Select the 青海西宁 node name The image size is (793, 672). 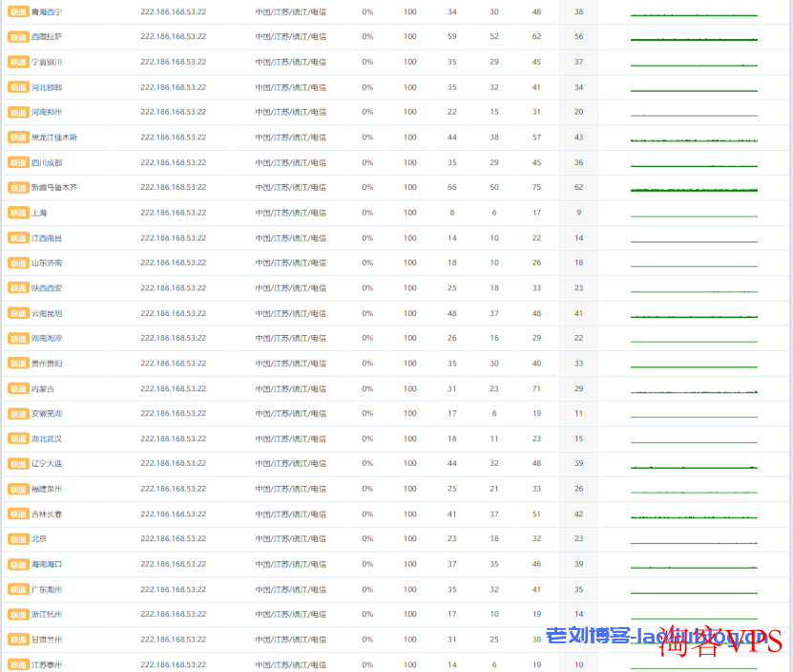(x=47, y=11)
